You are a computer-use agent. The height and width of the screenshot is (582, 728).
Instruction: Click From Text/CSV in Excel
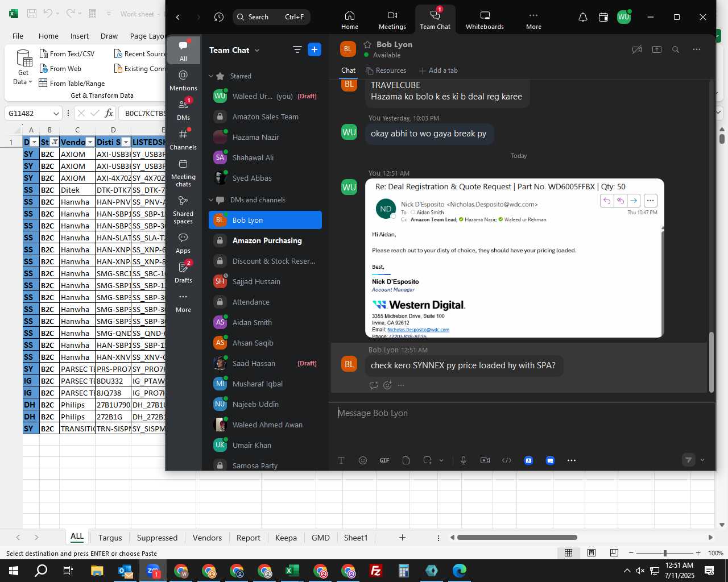(67, 53)
